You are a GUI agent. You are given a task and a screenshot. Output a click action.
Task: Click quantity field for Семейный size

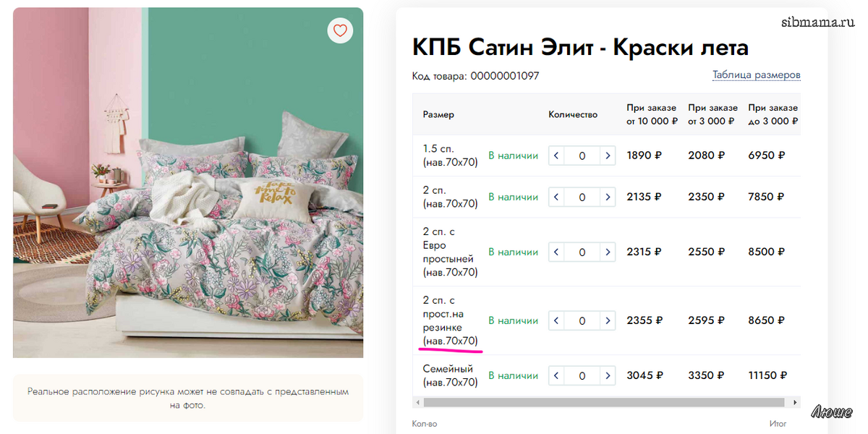coord(582,376)
